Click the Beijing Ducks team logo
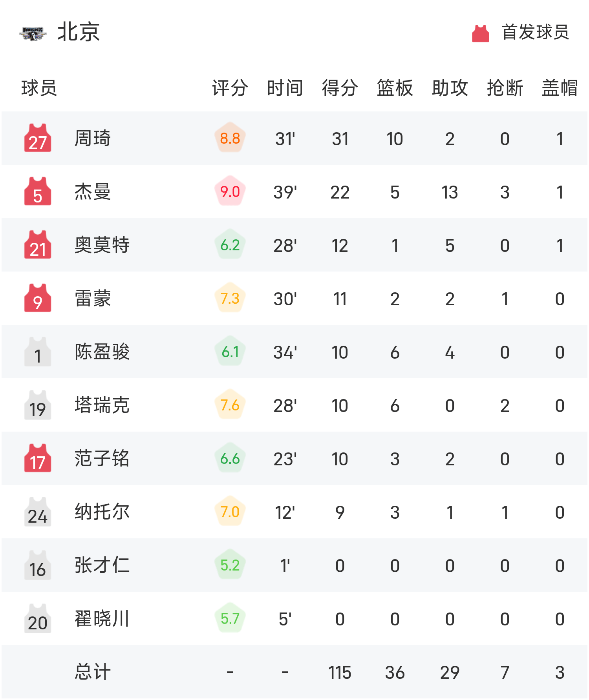The height and width of the screenshot is (700, 589). point(33,33)
